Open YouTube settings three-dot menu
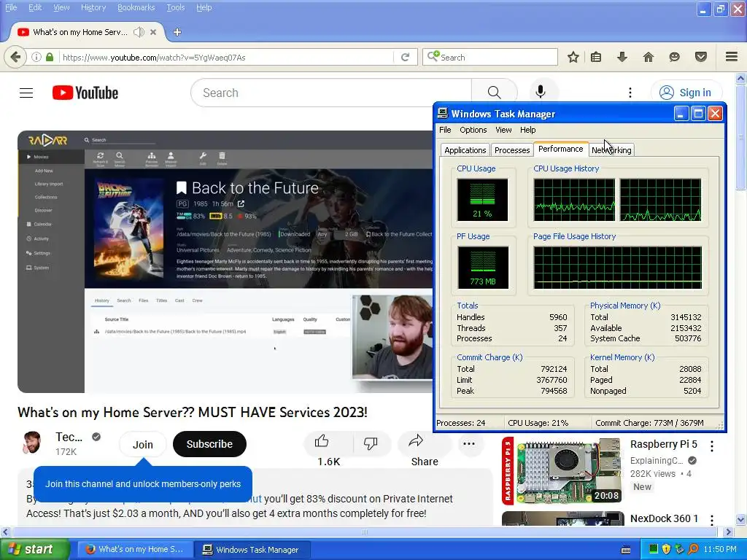This screenshot has height=560, width=747. tap(630, 93)
